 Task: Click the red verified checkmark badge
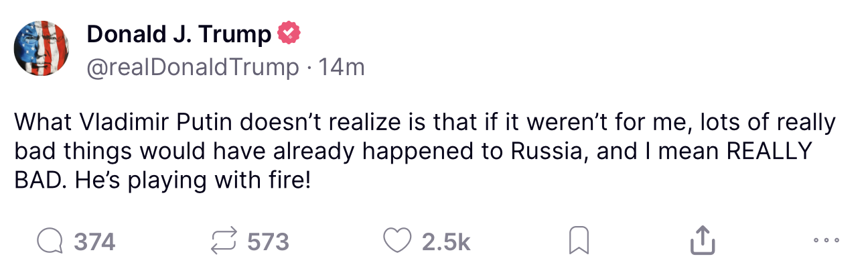[288, 34]
